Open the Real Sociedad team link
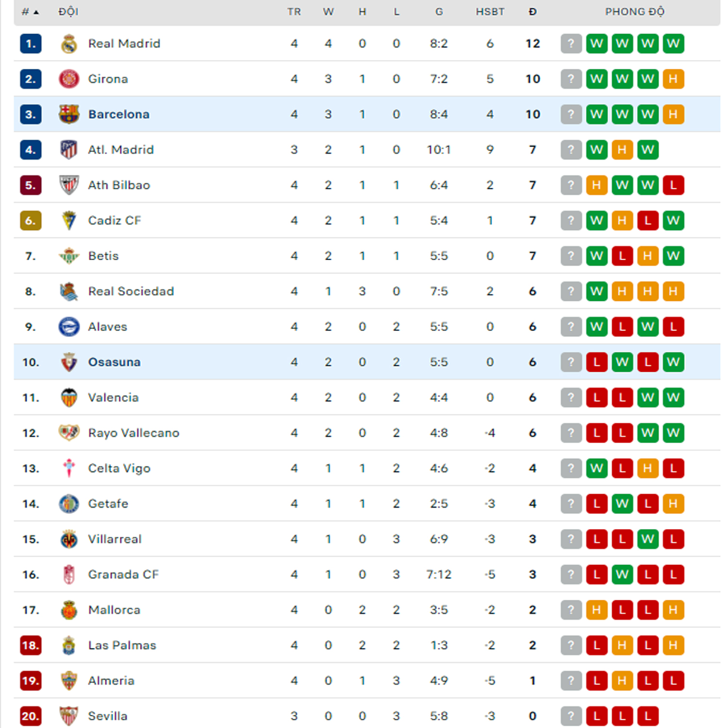 point(131,291)
